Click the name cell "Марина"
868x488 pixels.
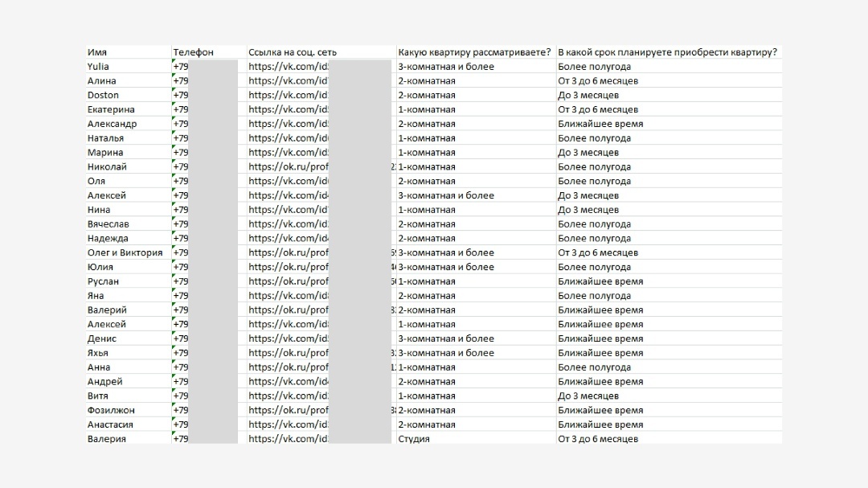129,152
